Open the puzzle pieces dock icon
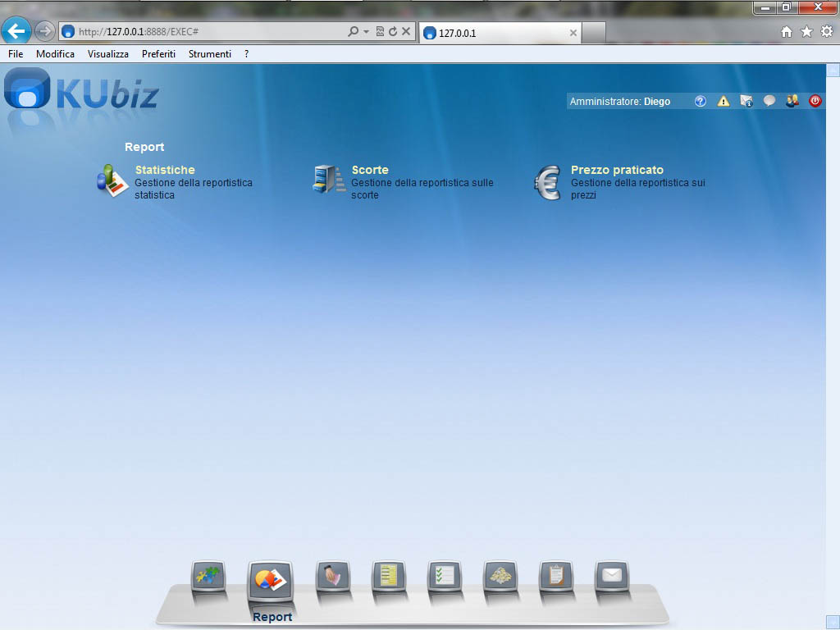Image resolution: width=840 pixels, height=630 pixels. pyautogui.click(x=208, y=576)
